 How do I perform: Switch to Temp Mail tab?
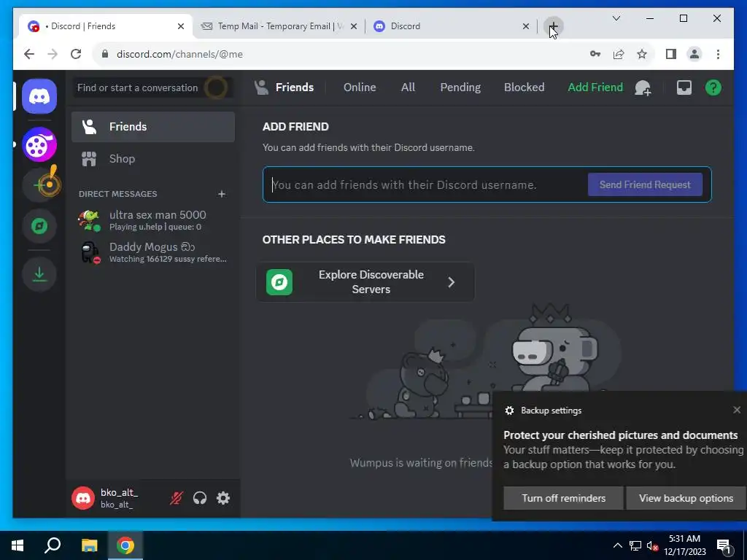[279, 26]
